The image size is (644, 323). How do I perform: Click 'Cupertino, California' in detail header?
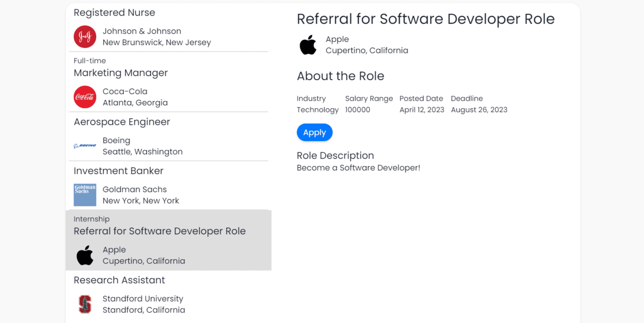pos(367,50)
